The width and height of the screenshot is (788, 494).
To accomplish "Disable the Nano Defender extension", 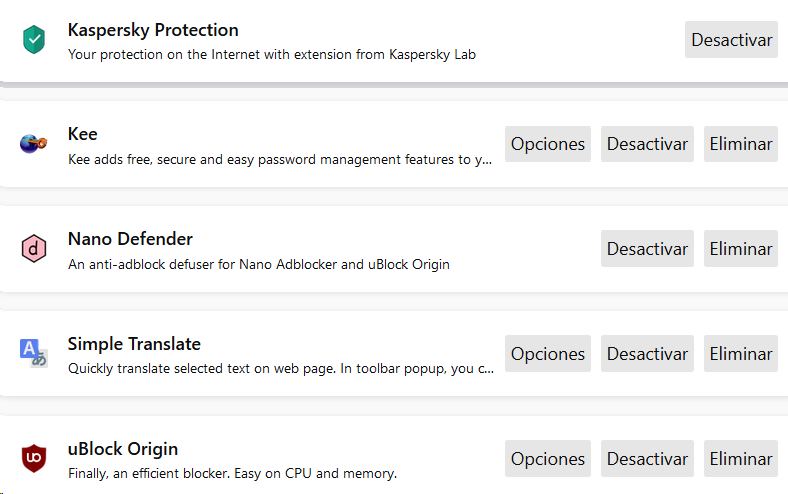I will click(647, 249).
